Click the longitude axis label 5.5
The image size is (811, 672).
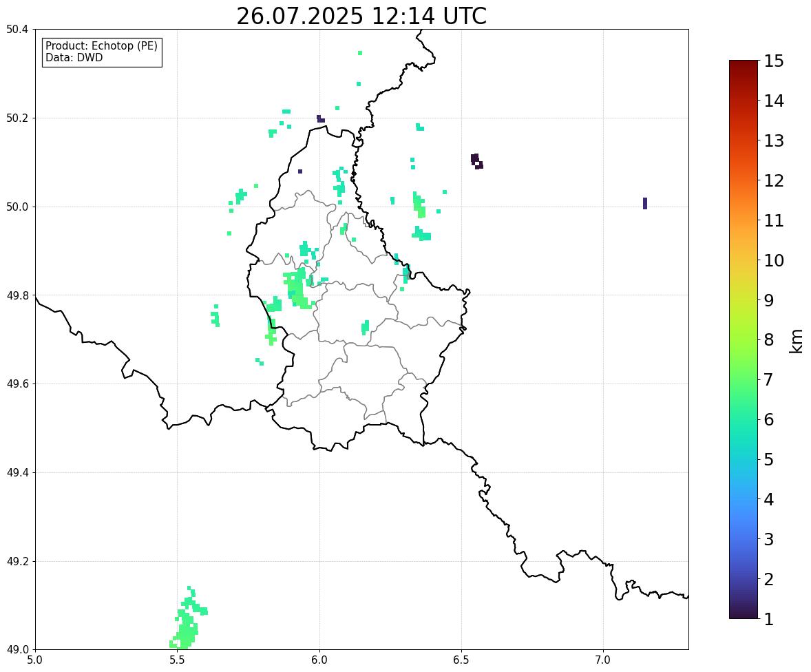(x=177, y=660)
